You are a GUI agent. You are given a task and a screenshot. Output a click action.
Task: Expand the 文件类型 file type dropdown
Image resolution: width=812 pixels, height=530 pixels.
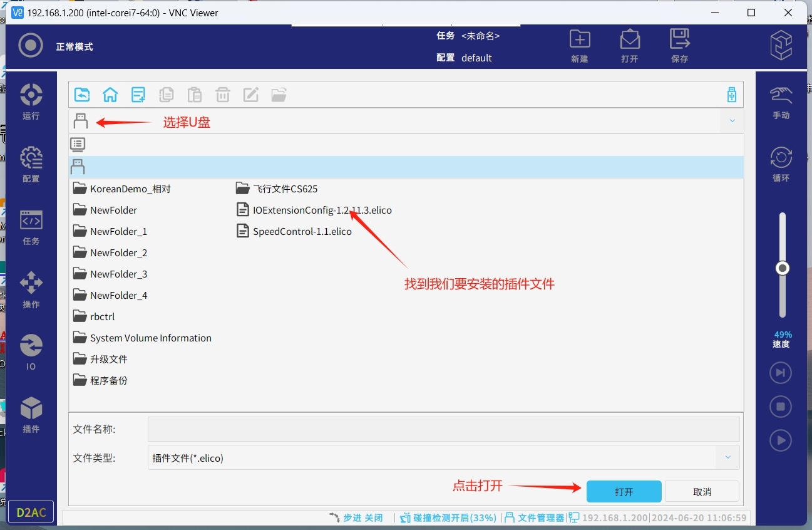pyautogui.click(x=727, y=458)
